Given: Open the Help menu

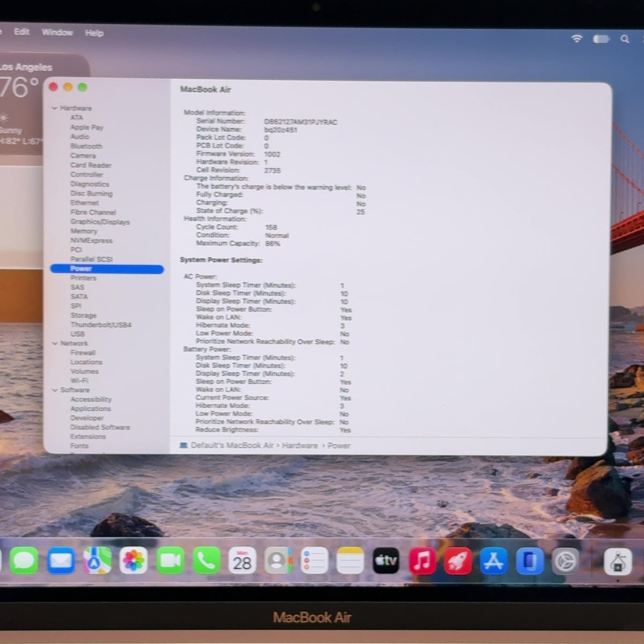Looking at the screenshot, I should (x=94, y=33).
